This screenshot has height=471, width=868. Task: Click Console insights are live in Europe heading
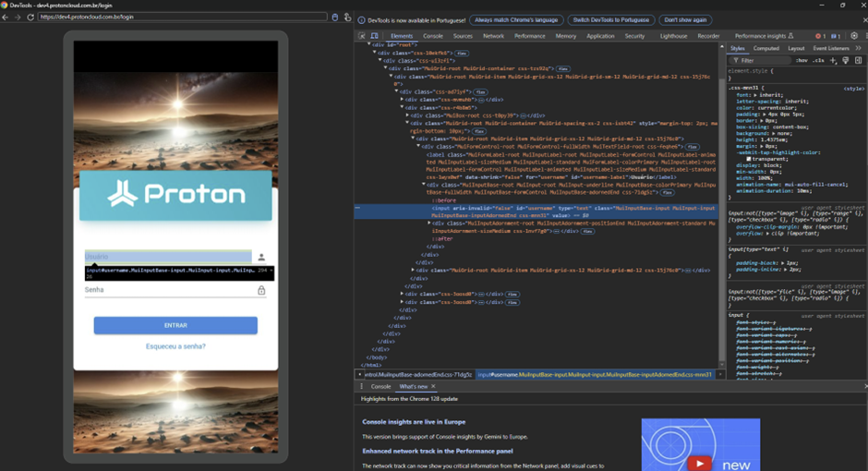point(414,422)
